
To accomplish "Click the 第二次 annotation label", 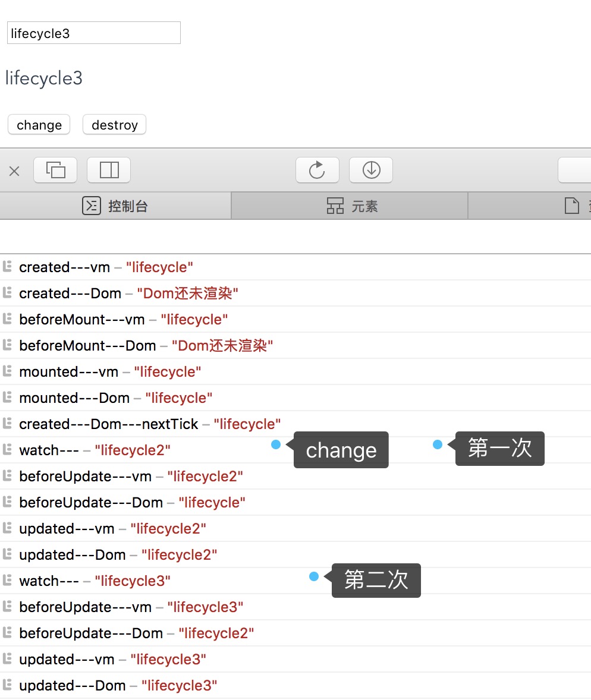I will point(376,580).
